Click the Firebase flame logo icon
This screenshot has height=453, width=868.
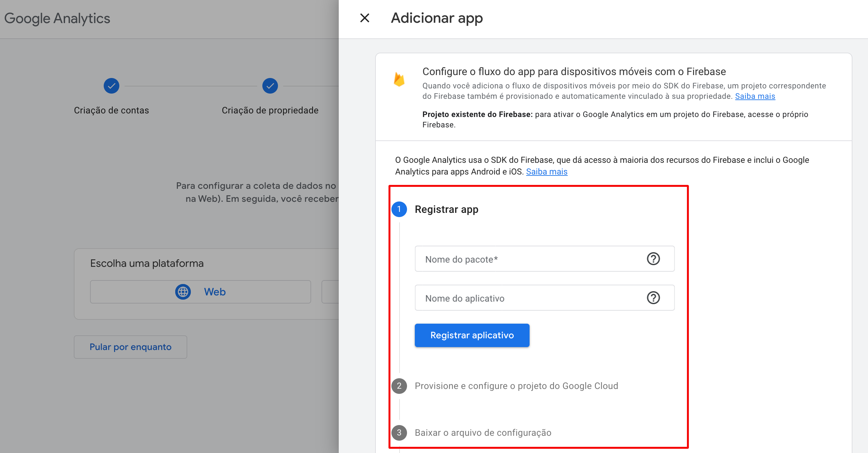tap(399, 80)
